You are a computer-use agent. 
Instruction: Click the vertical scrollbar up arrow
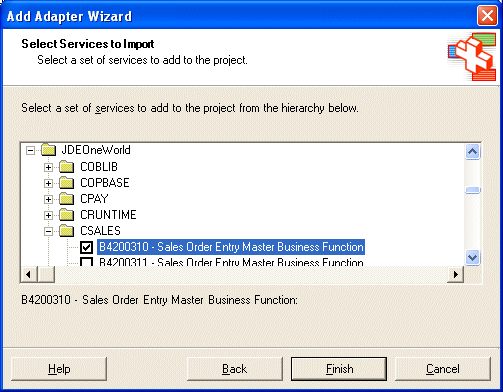(x=473, y=152)
